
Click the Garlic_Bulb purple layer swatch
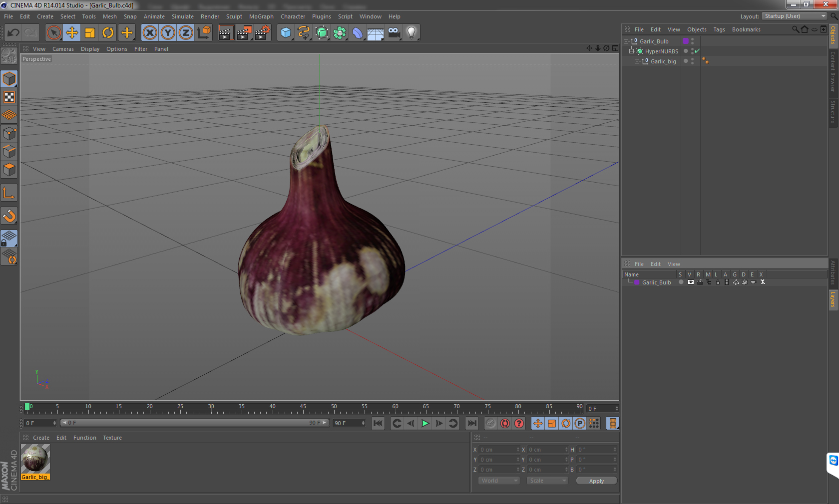[686, 41]
